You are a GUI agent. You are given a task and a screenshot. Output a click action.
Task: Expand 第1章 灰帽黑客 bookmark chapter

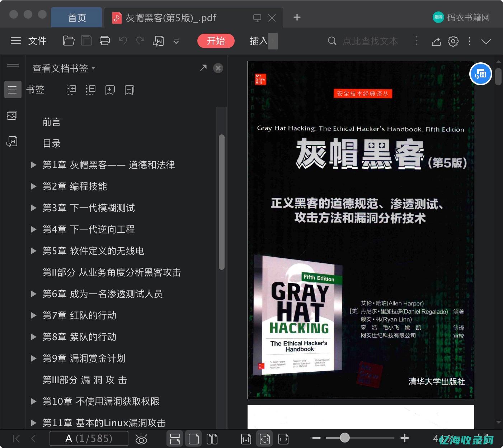pyautogui.click(x=34, y=165)
